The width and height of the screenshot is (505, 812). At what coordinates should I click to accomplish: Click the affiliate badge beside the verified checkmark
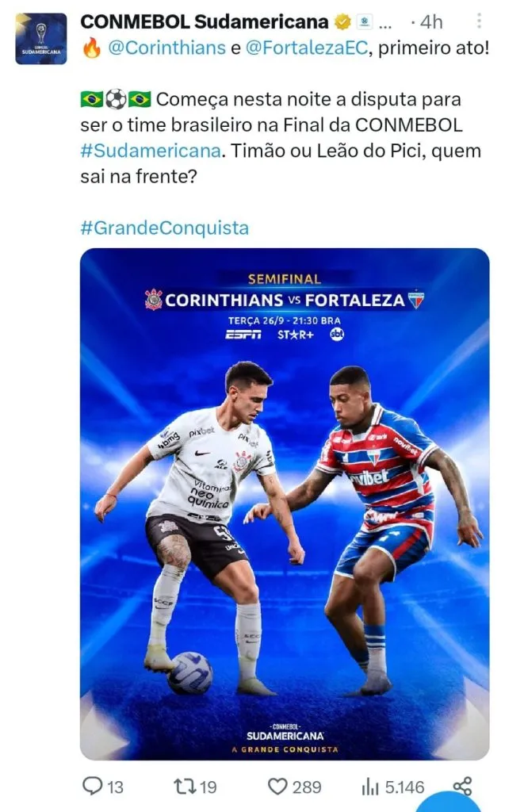[x=364, y=22]
